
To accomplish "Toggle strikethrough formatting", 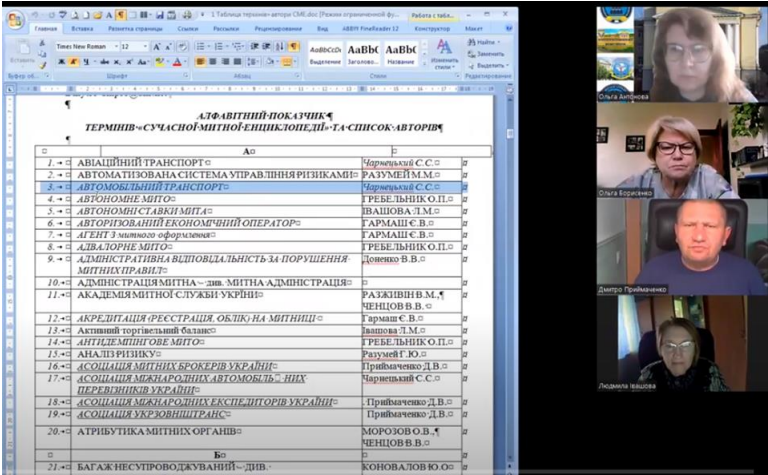I will (104, 62).
